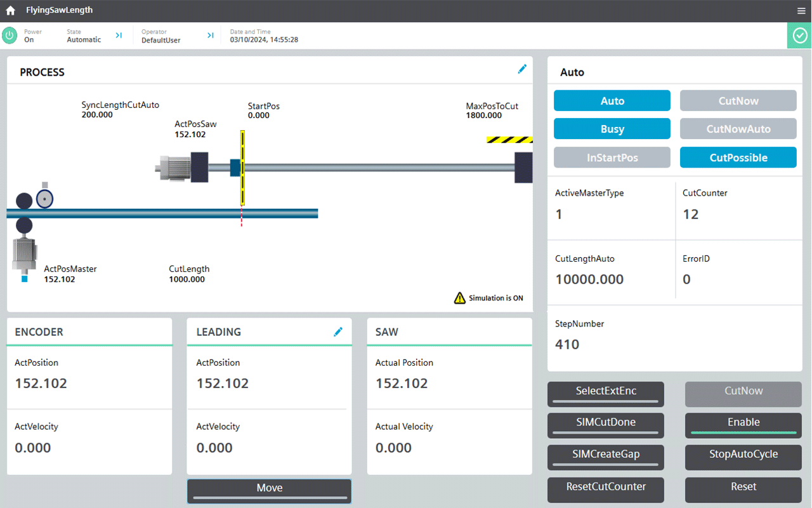Click the greyed CutNow button below StepNumber
The image size is (812, 508).
pyautogui.click(x=743, y=394)
